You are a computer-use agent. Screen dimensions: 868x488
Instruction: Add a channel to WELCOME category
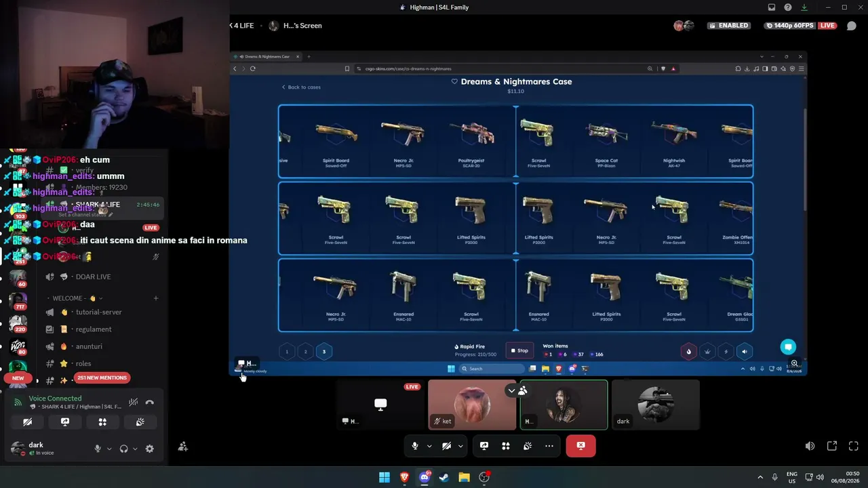(x=155, y=298)
